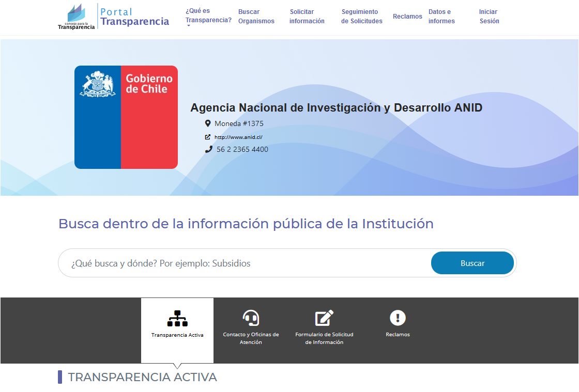Click the blue Buscar button
The width and height of the screenshot is (579, 392).
tap(473, 263)
